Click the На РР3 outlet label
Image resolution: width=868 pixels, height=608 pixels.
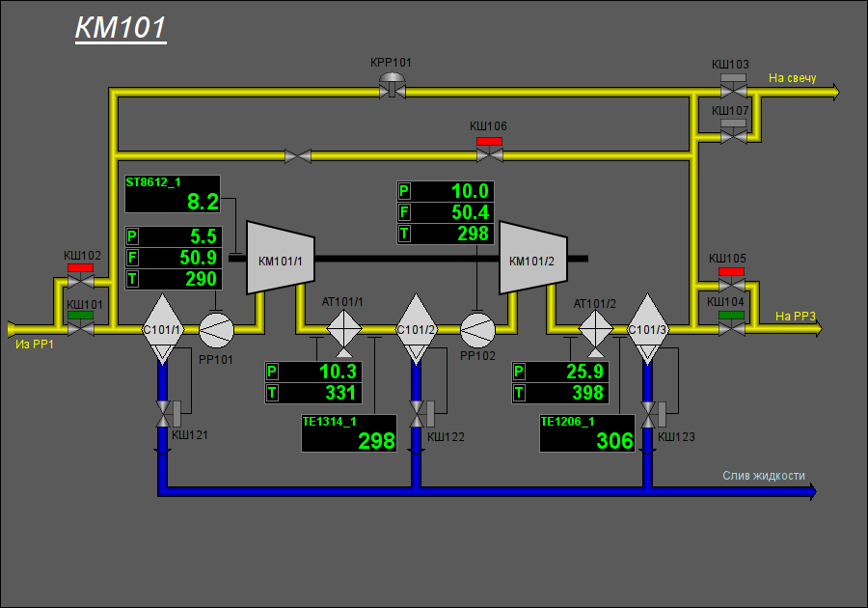pyautogui.click(x=796, y=317)
